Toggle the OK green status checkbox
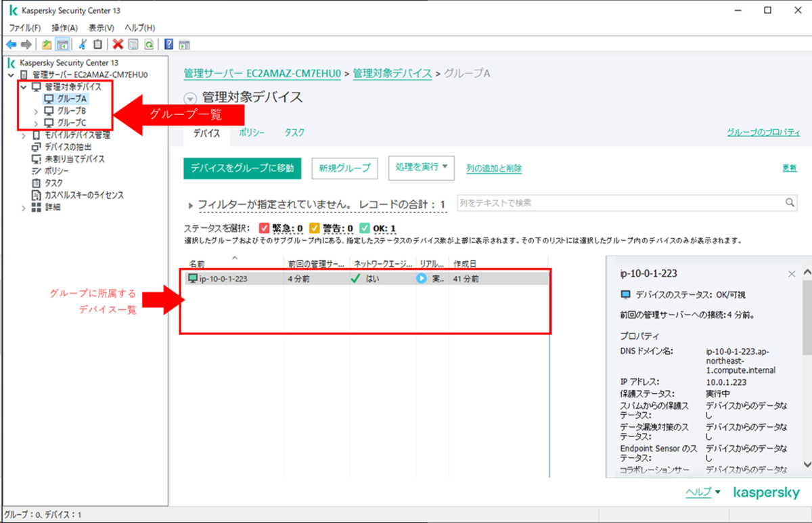The height and width of the screenshot is (523, 812). tap(365, 229)
